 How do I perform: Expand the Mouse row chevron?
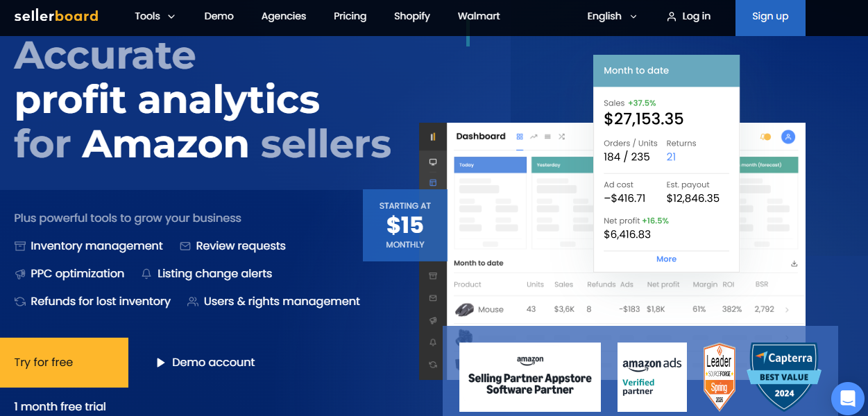pyautogui.click(x=787, y=310)
